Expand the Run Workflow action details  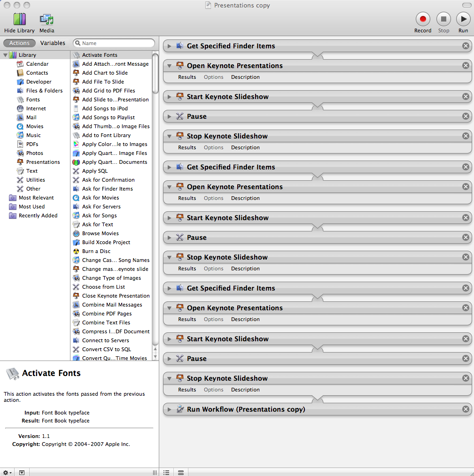pos(170,409)
